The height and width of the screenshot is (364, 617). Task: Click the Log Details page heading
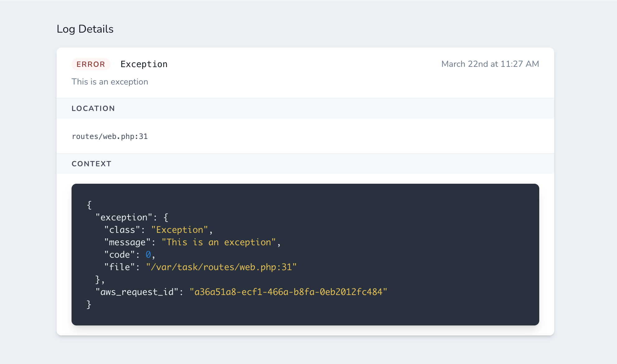click(x=85, y=29)
